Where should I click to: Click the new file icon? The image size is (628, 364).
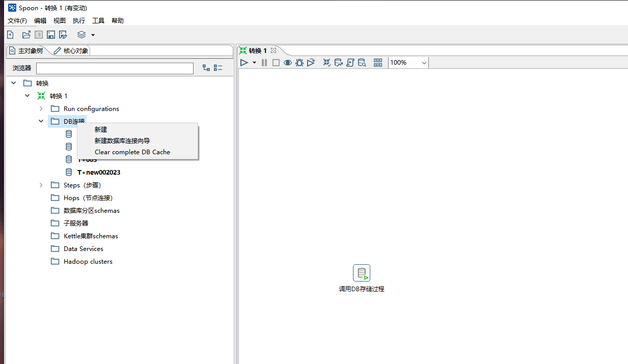(x=10, y=35)
